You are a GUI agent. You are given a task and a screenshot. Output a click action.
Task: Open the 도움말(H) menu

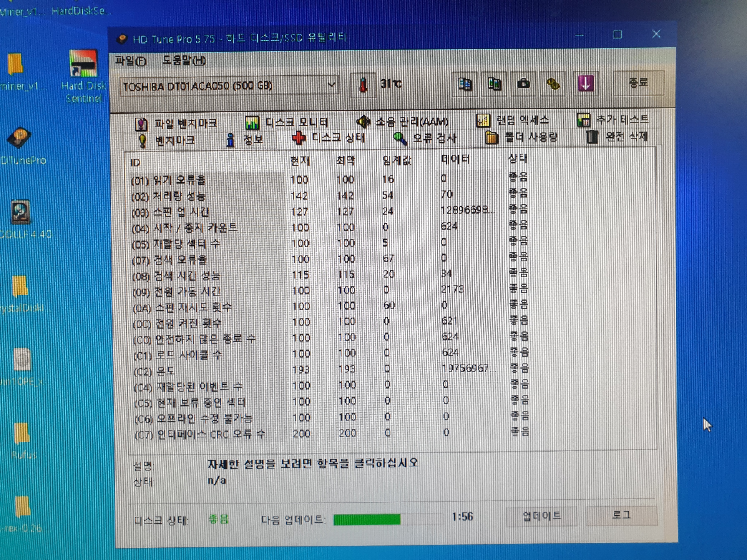(184, 60)
